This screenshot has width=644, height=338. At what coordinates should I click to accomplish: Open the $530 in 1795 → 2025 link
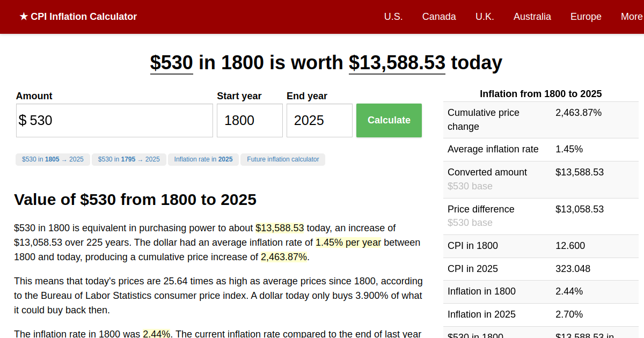(129, 159)
